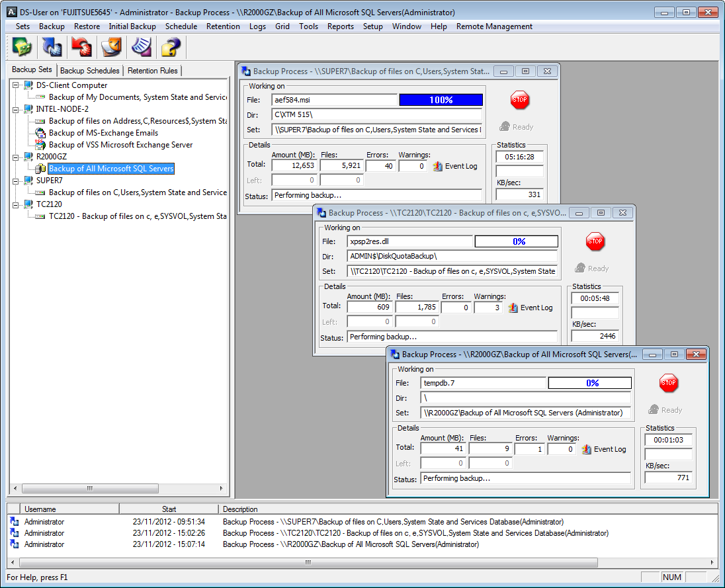Viewport: 725px width, 588px height.
Task: Select the Backup Sets tab
Action: click(32, 69)
